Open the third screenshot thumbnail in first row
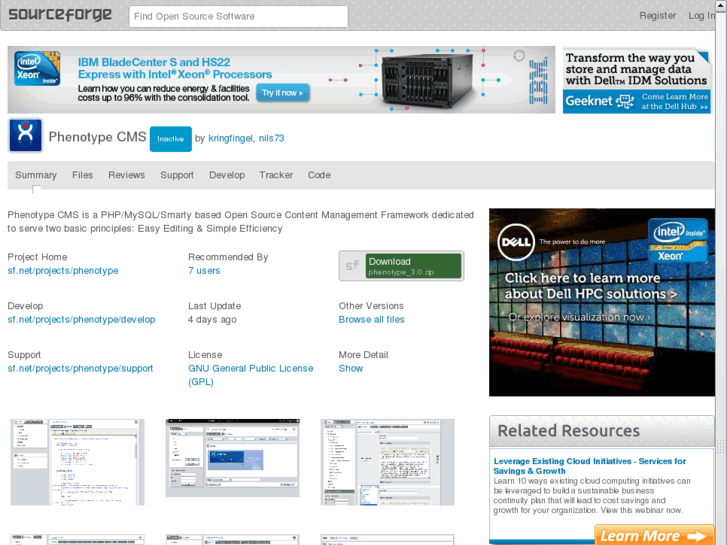 point(388,462)
